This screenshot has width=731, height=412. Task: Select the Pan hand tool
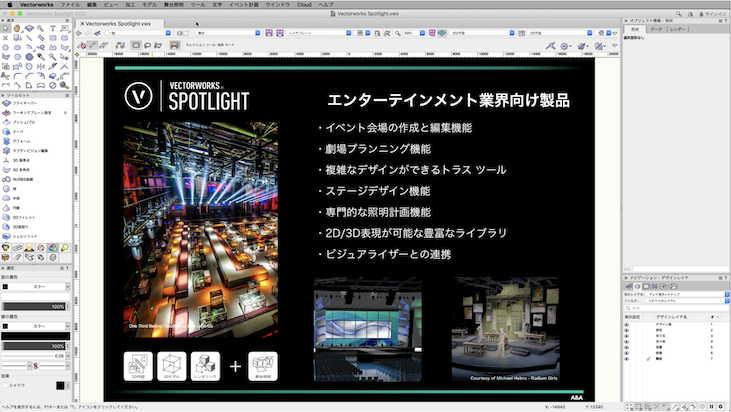17,28
